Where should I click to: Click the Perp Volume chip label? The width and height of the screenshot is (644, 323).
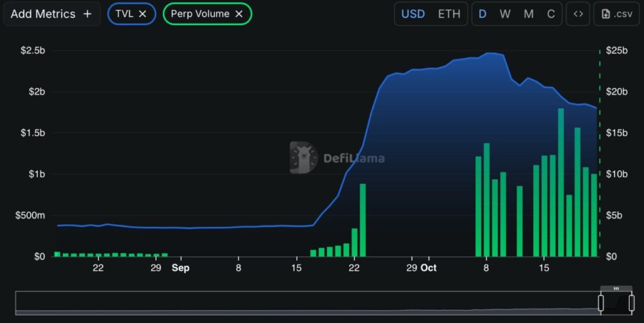(200, 14)
